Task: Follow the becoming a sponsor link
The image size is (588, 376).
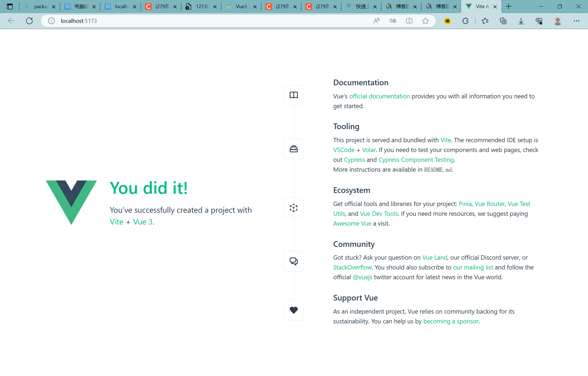Action: 451,321
